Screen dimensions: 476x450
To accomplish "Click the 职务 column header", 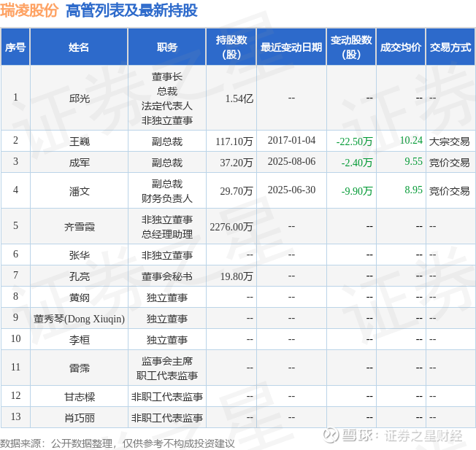I will (x=167, y=47).
